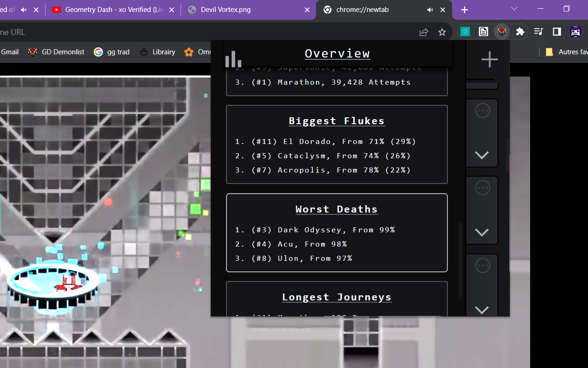Close the Geometry Dash - xo Verified tab
The height and width of the screenshot is (368, 588).
pyautogui.click(x=172, y=10)
